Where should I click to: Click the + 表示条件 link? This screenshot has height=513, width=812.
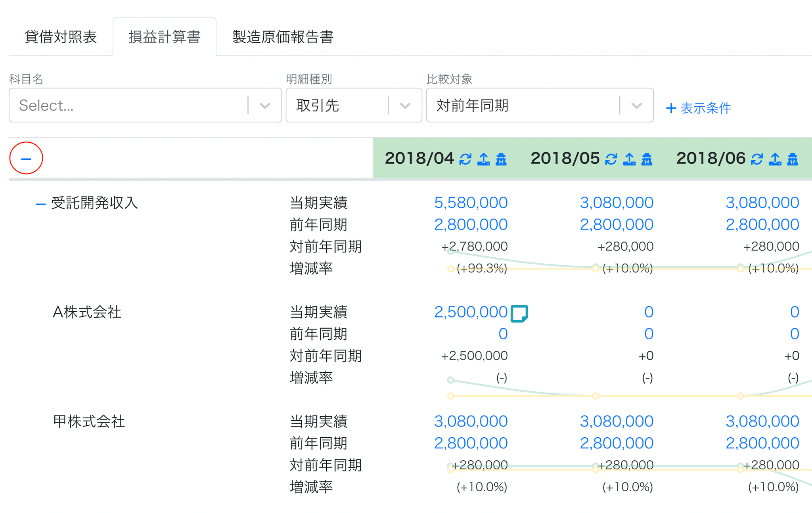click(698, 108)
